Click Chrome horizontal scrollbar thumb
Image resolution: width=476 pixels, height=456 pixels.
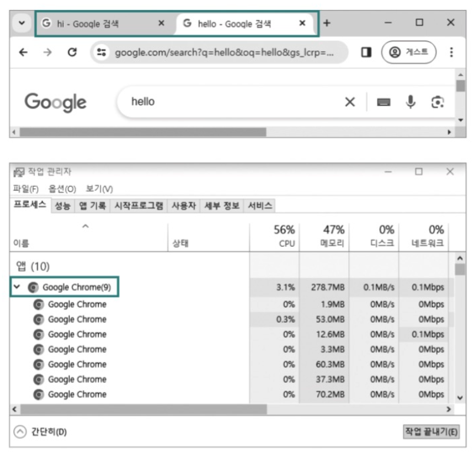coord(143,132)
